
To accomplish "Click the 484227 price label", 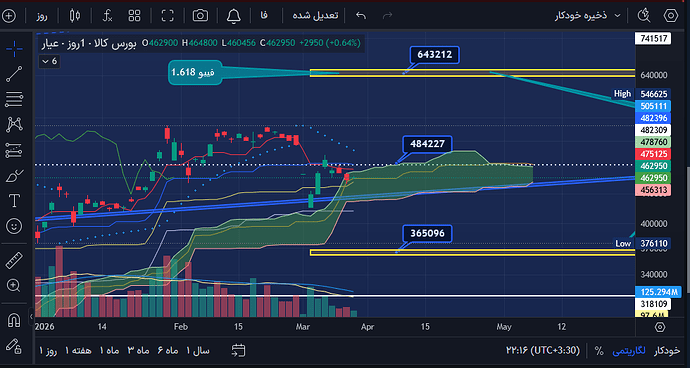I will click(x=427, y=144).
